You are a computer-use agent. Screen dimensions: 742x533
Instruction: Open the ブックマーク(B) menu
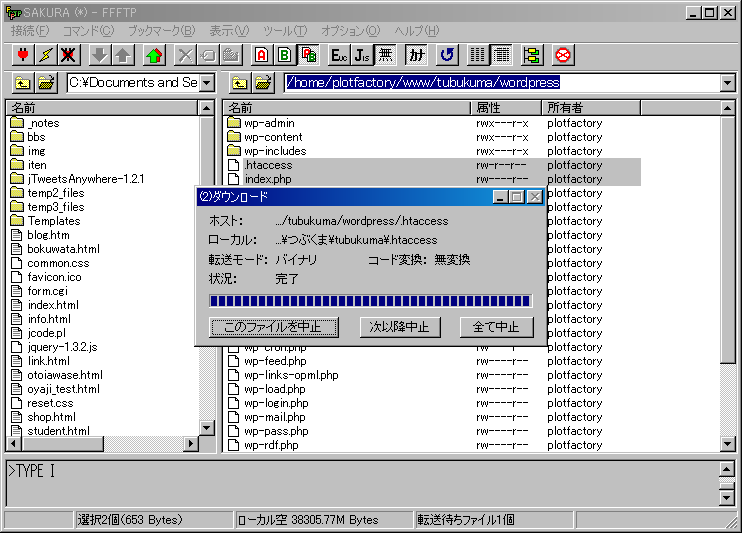[x=161, y=31]
